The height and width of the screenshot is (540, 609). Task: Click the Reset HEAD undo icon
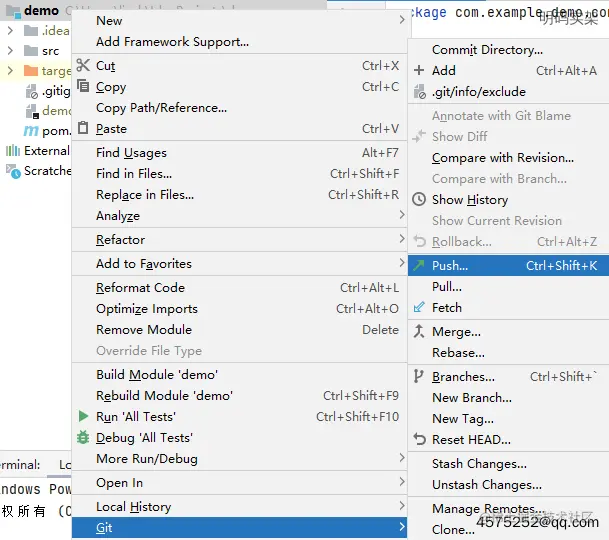419,439
